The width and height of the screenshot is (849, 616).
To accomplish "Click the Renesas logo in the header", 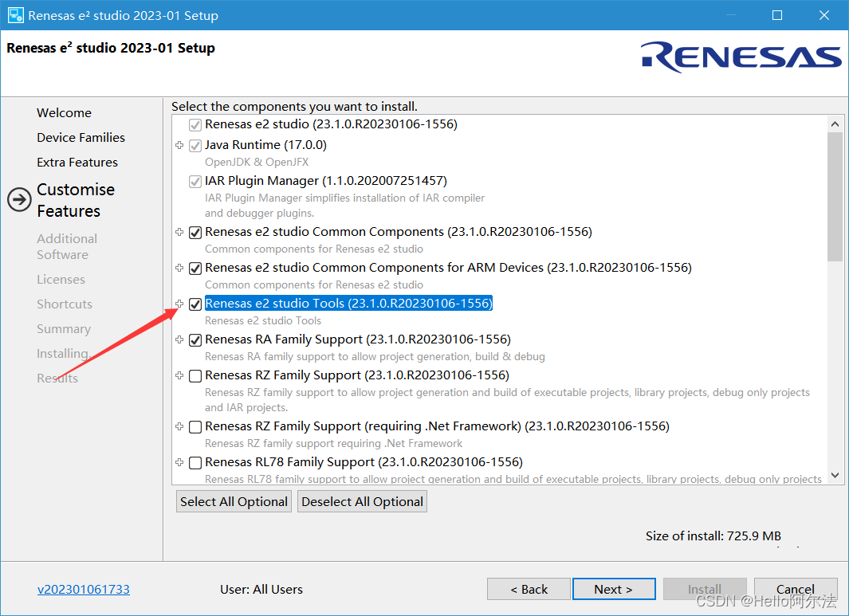I will [x=741, y=57].
